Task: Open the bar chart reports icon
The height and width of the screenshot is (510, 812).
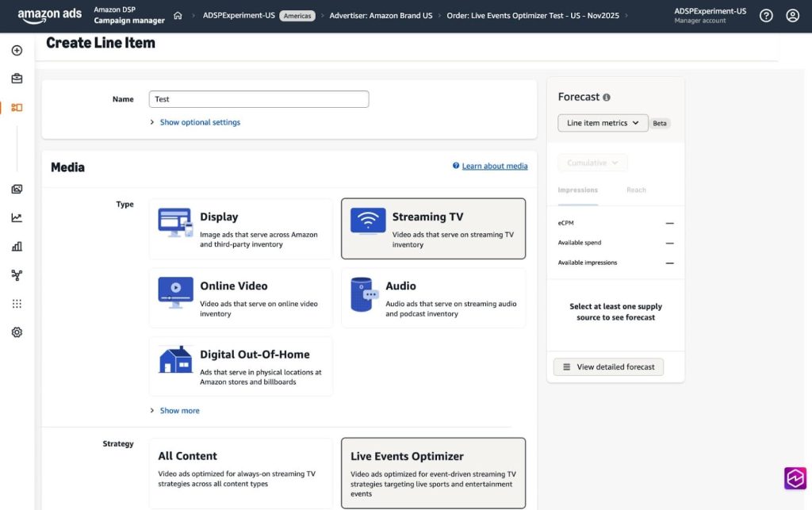Action: [x=17, y=247]
